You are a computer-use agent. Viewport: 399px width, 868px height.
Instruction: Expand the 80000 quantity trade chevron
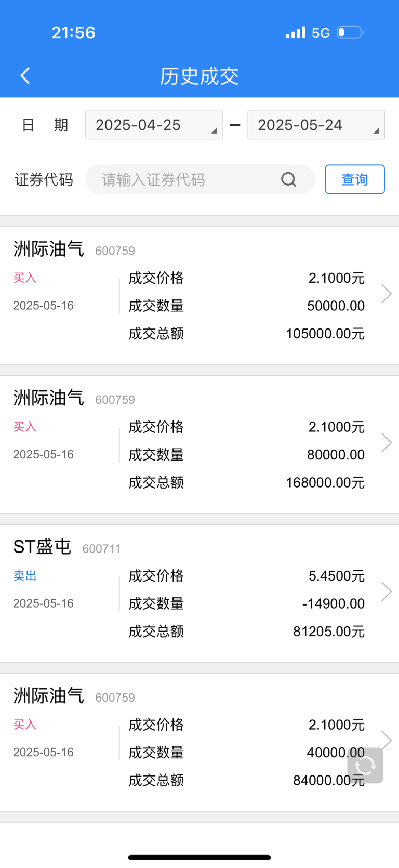click(x=386, y=443)
